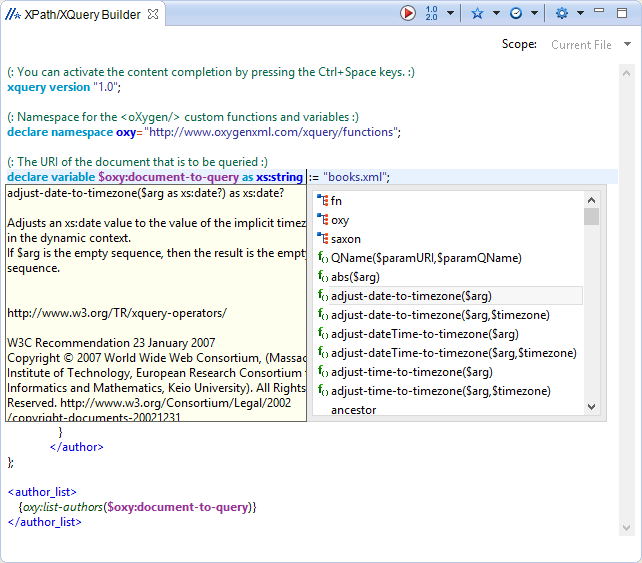642x563 pixels.
Task: Click the 1.0/2.0 version icon
Action: (x=432, y=14)
